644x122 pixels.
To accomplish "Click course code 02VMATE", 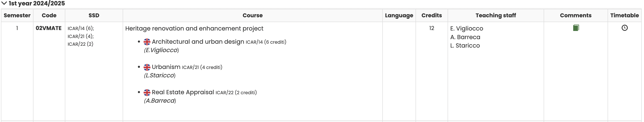I will 48,28.
